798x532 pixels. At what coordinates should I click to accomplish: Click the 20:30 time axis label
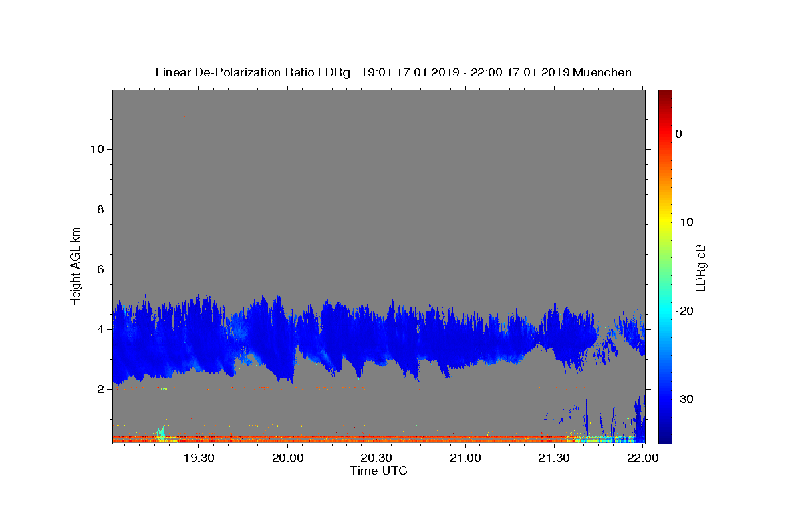(376, 458)
